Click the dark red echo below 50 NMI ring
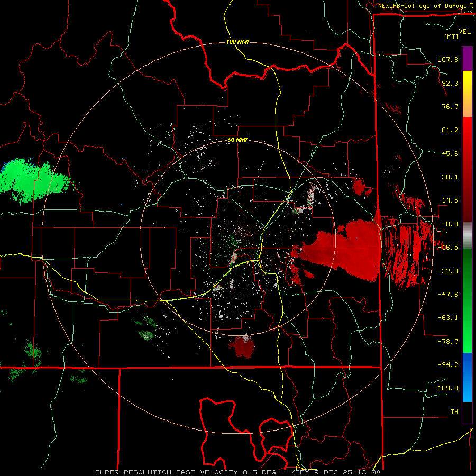This screenshot has width=476, height=476. [x=242, y=346]
